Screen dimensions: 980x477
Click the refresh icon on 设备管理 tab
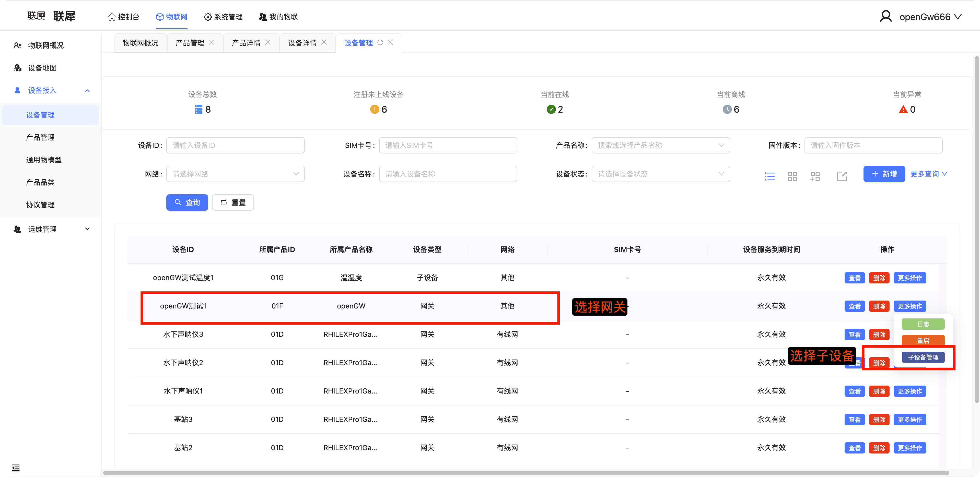coord(380,42)
